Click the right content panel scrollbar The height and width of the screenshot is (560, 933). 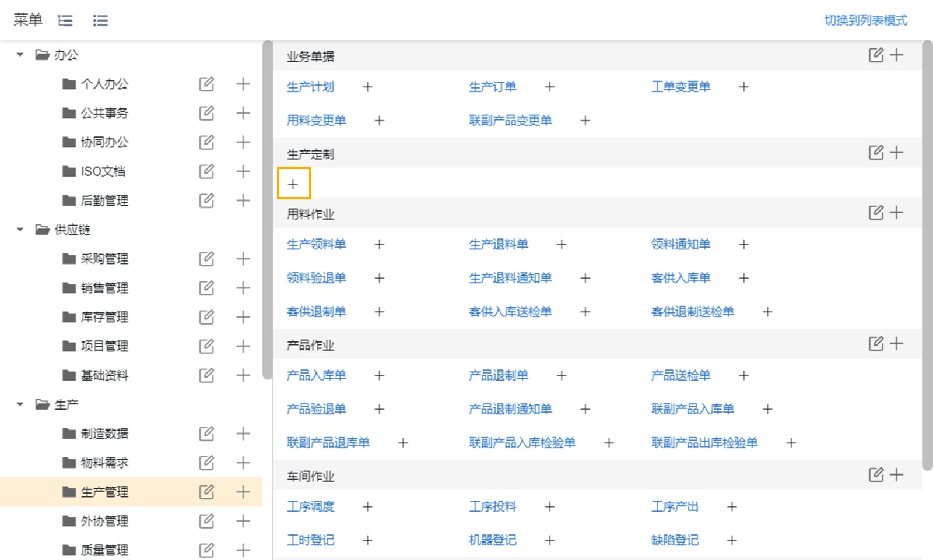tap(927, 255)
